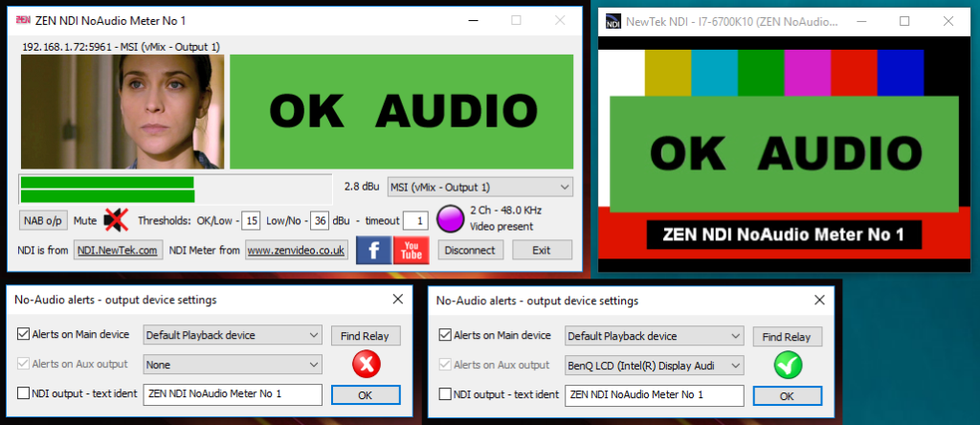Maximize the NewTek NDI window

(904, 21)
